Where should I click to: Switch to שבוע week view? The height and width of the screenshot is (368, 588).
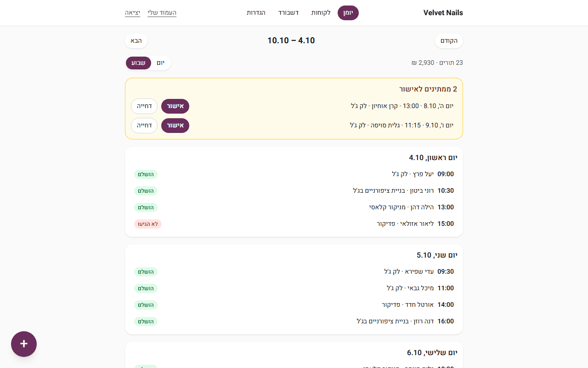(139, 63)
